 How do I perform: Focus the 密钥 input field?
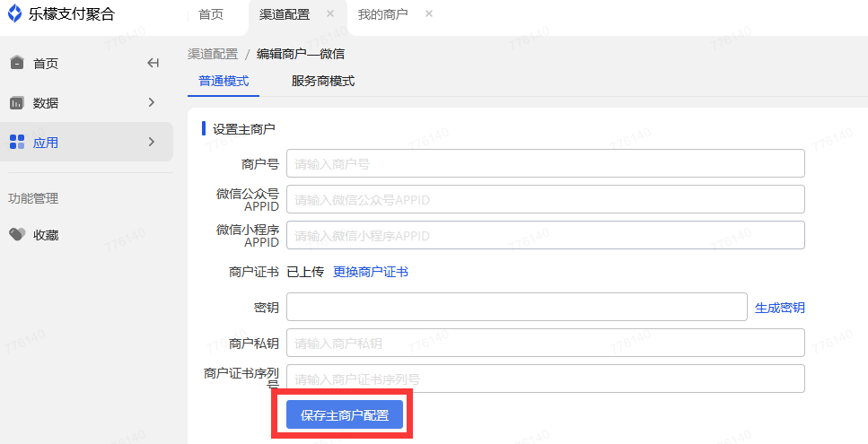(x=517, y=307)
